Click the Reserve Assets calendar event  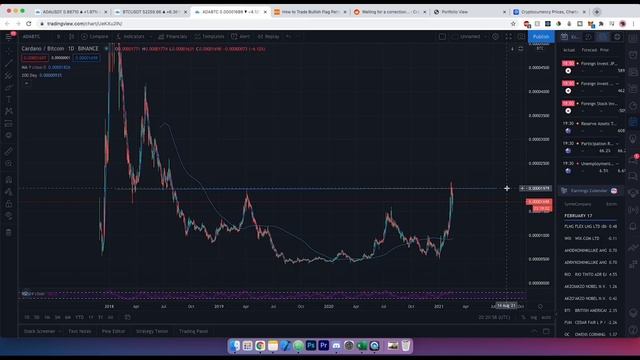593,127
